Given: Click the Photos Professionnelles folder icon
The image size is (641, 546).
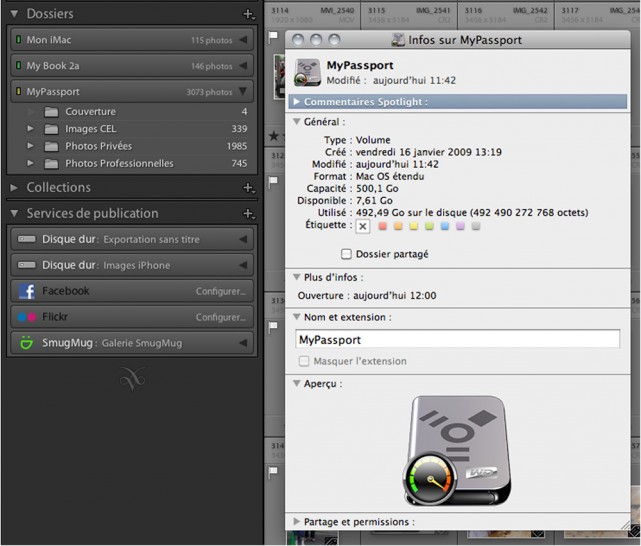Looking at the screenshot, I should (x=51, y=164).
